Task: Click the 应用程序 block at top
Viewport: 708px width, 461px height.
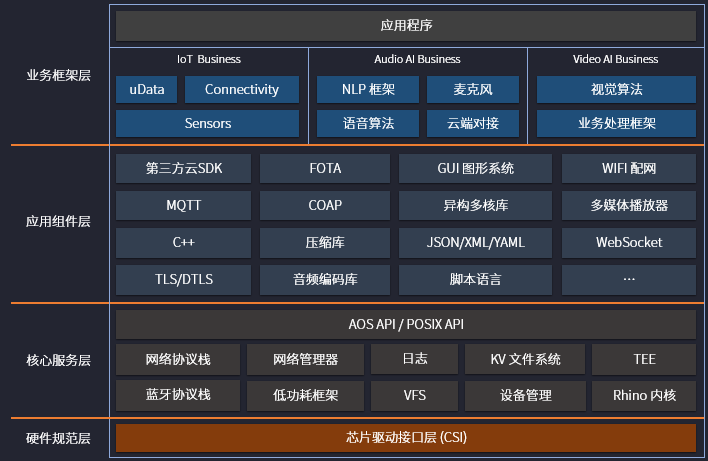Action: pos(406,25)
